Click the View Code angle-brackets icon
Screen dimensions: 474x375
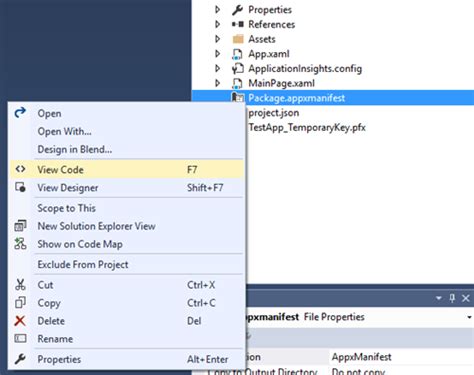(20, 169)
